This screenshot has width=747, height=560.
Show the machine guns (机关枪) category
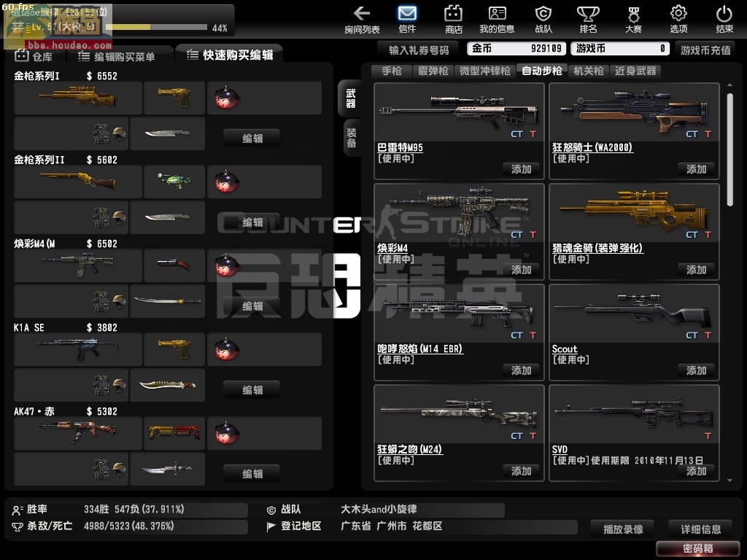tap(589, 71)
